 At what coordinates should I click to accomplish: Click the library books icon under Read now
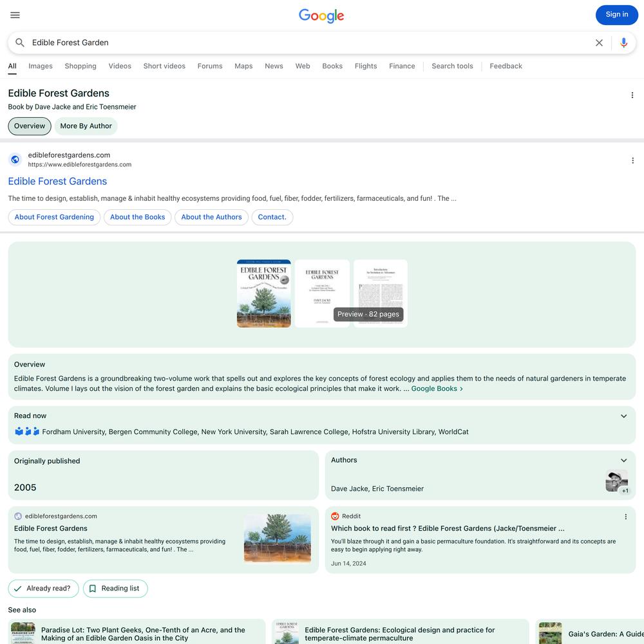[x=27, y=431]
